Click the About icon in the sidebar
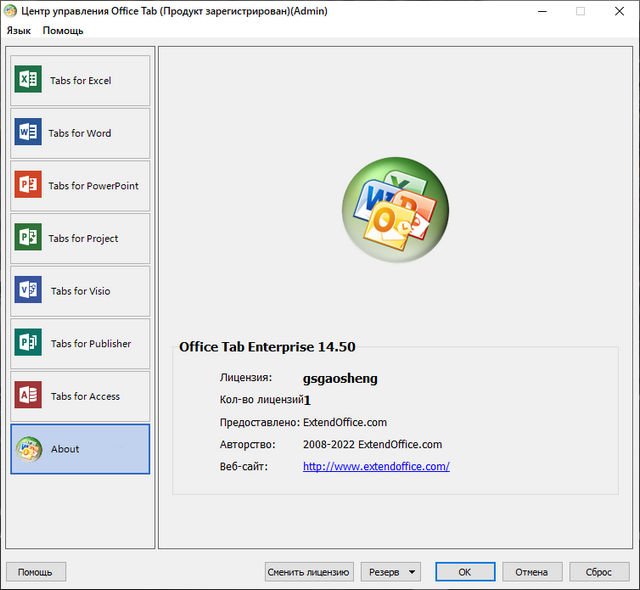 [28, 449]
